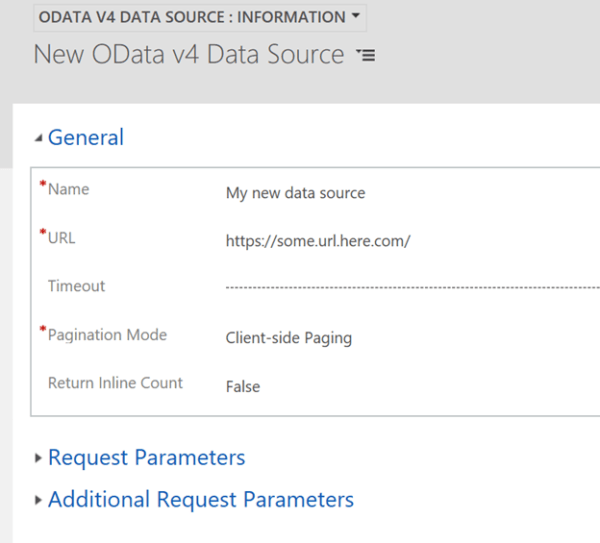Open Pagination Mode set to Client-side Paging
The width and height of the screenshot is (600, 543).
pyautogui.click(x=288, y=338)
